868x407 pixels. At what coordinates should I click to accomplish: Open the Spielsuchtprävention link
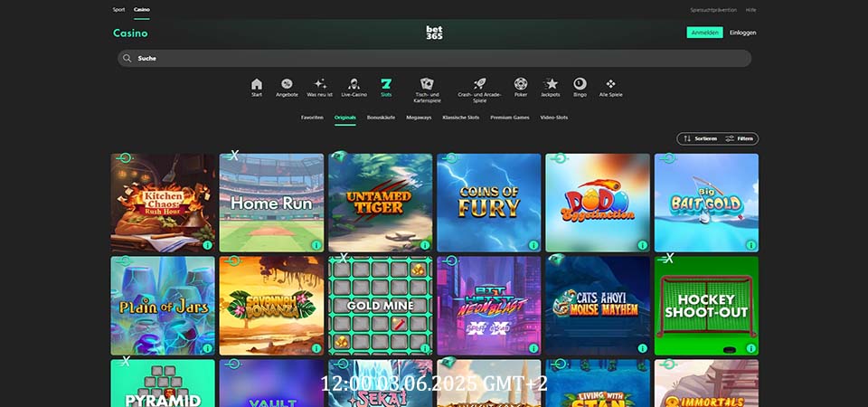[713, 10]
